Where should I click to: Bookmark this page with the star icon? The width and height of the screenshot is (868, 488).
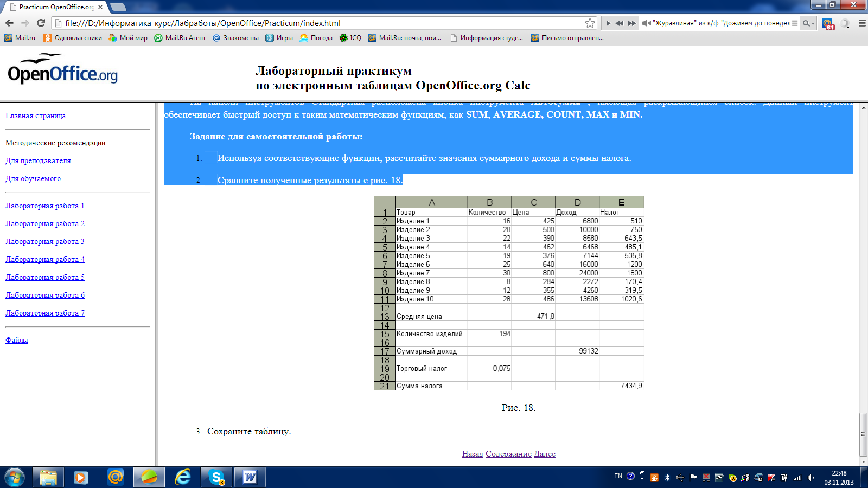pos(590,23)
